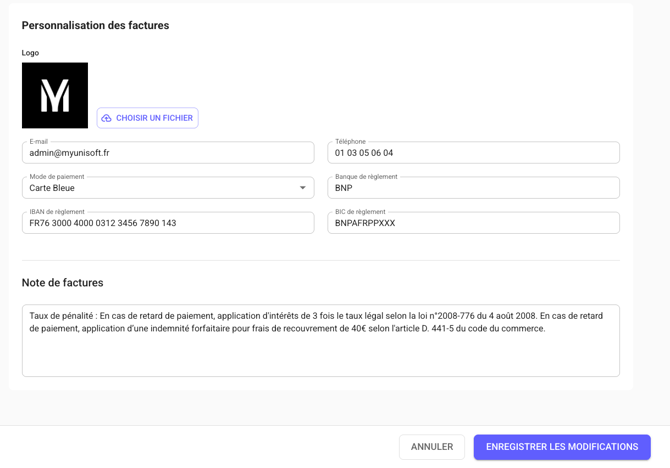Screen dimensions: 670x468
Task: Click the cloud upload icon
Action: pyautogui.click(x=107, y=118)
